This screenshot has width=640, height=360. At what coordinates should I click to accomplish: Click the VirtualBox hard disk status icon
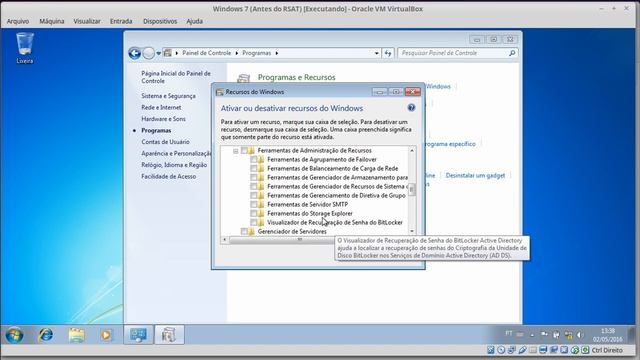coord(491,350)
